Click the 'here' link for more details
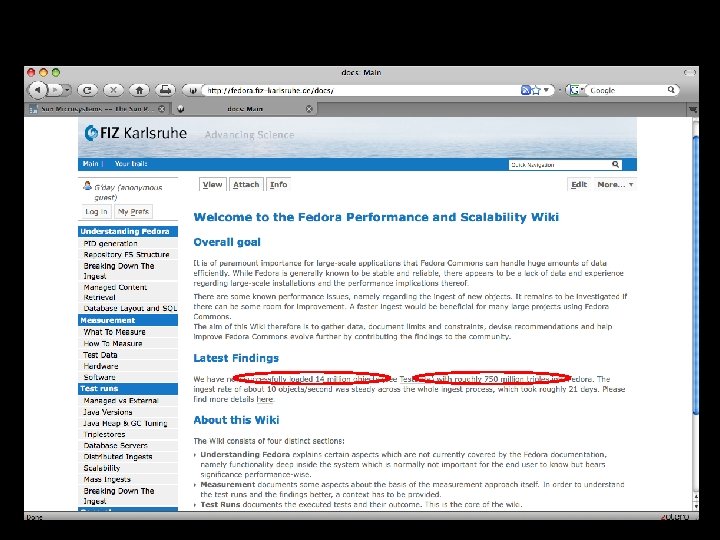The height and width of the screenshot is (540, 720). (x=264, y=399)
